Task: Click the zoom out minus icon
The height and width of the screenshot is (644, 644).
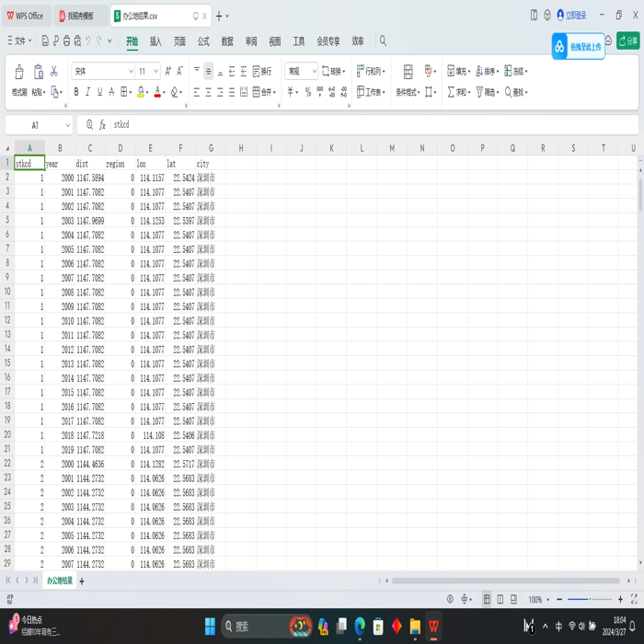Action: (x=559, y=599)
